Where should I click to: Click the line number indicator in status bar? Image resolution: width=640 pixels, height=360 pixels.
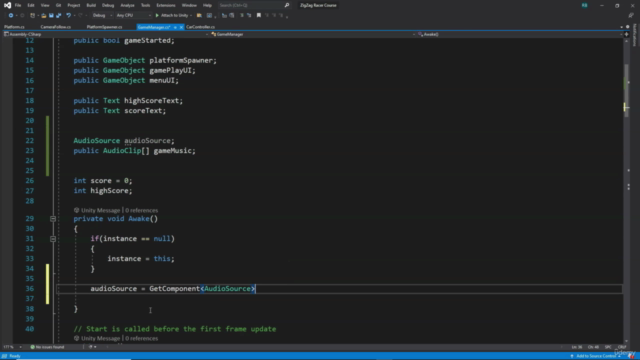pos(577,347)
